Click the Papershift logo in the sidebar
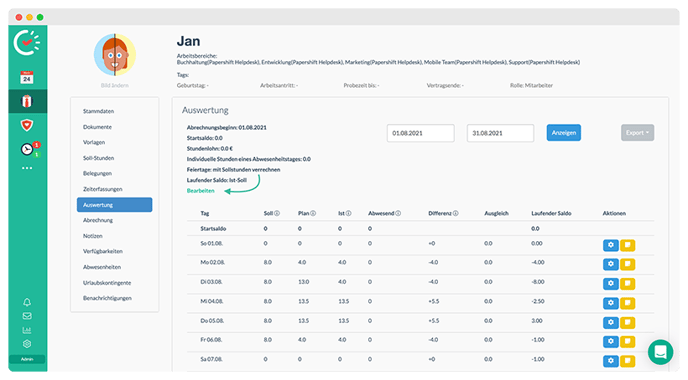688x380 pixels. (27, 43)
